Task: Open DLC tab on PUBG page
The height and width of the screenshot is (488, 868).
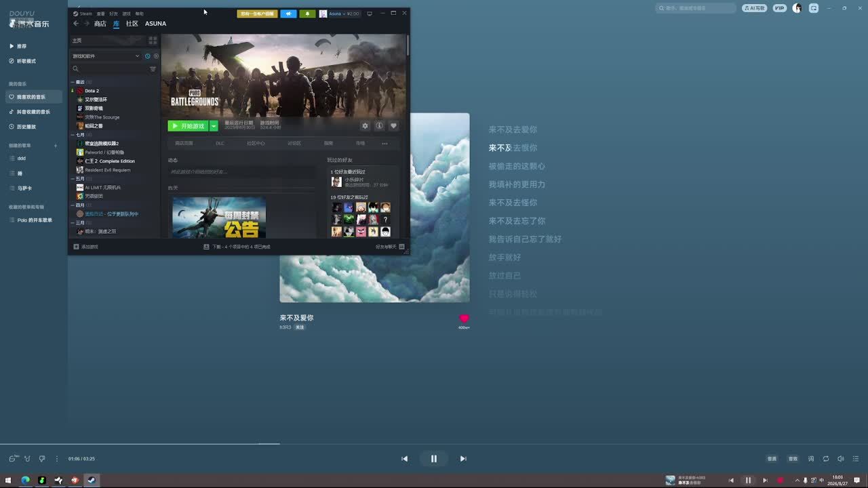Action: [220, 144]
